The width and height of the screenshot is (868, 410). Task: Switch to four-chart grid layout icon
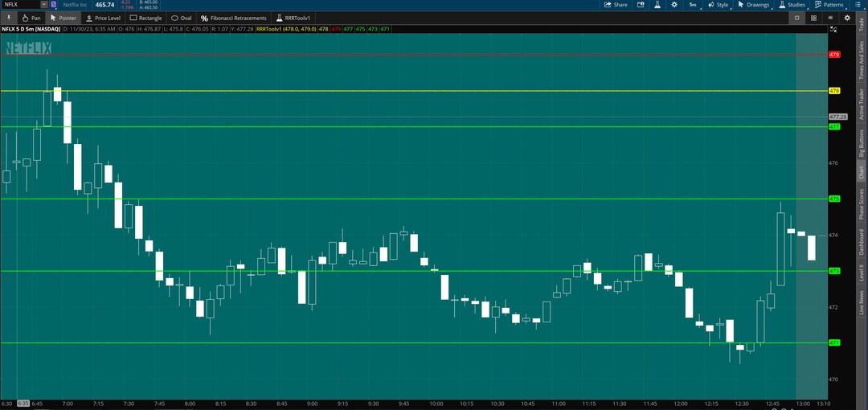(x=813, y=18)
